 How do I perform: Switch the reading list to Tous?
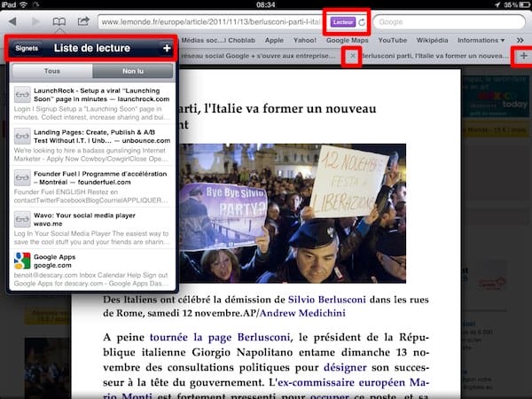click(52, 72)
